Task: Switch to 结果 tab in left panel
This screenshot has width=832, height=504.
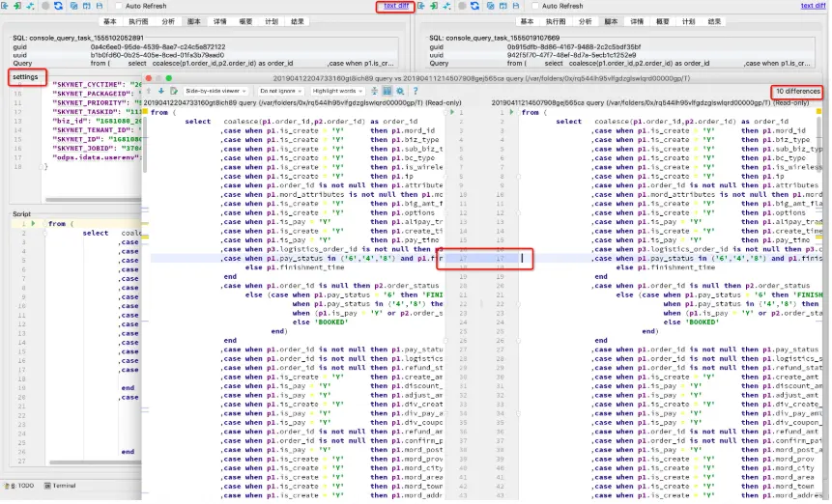Action: (x=298, y=22)
